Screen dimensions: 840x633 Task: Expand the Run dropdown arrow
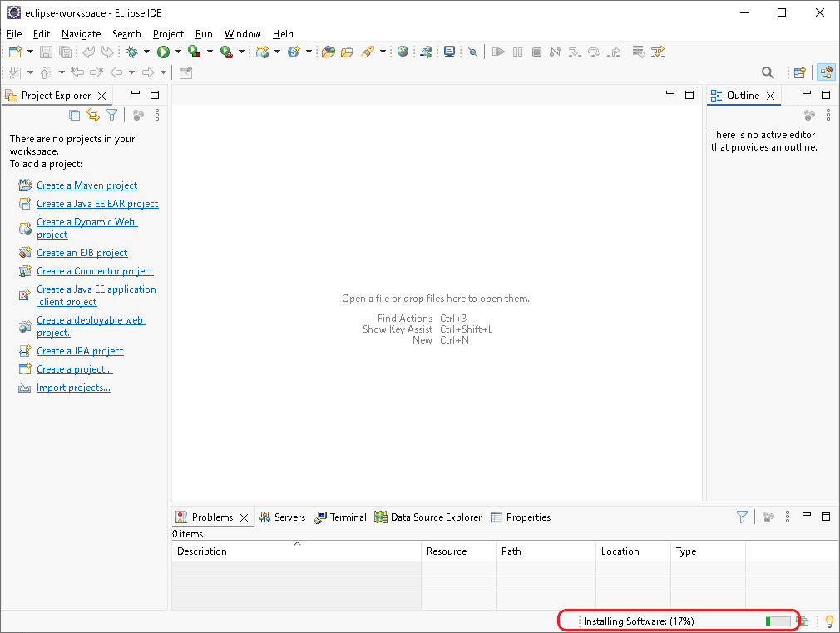178,52
